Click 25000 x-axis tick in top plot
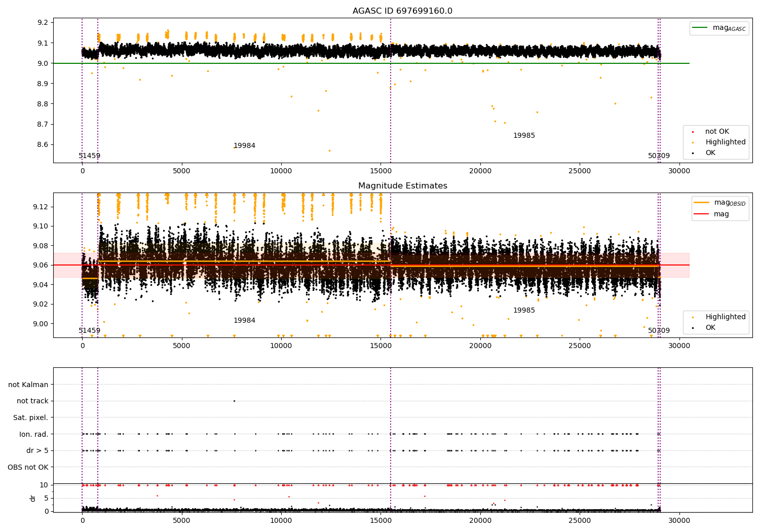The height and width of the screenshot is (532, 760). coord(580,171)
